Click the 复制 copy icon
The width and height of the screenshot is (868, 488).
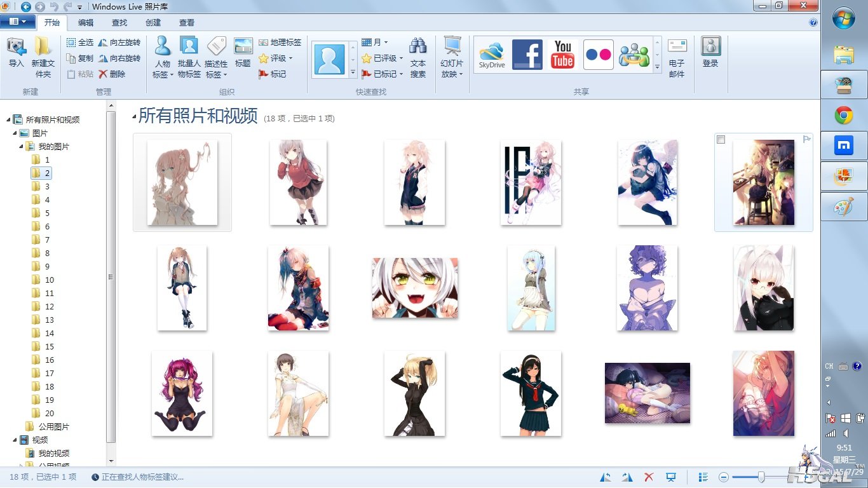point(72,58)
